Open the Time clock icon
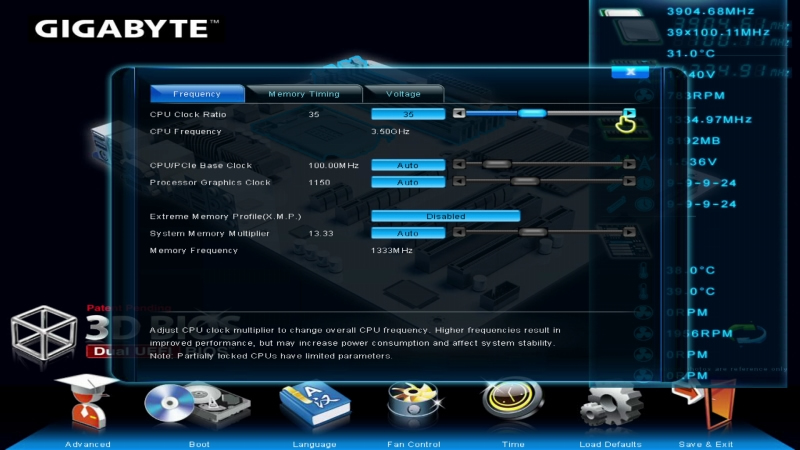This screenshot has height=450, width=800. (513, 401)
